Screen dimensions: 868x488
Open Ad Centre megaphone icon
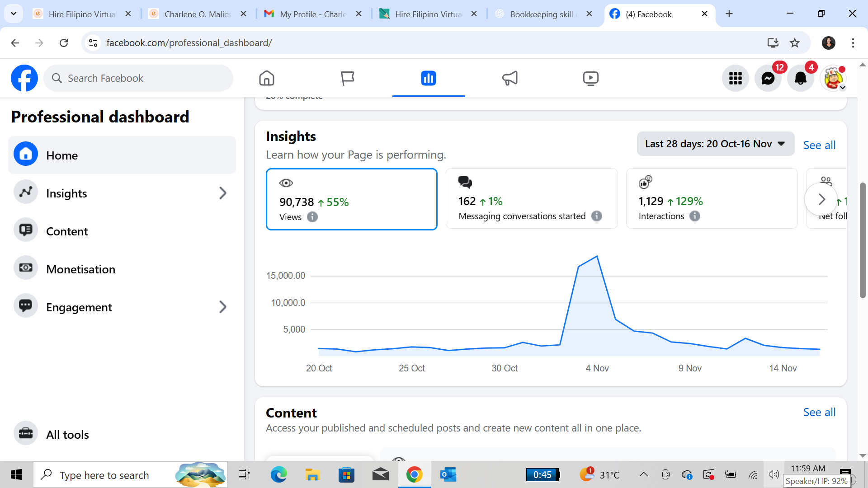click(509, 78)
